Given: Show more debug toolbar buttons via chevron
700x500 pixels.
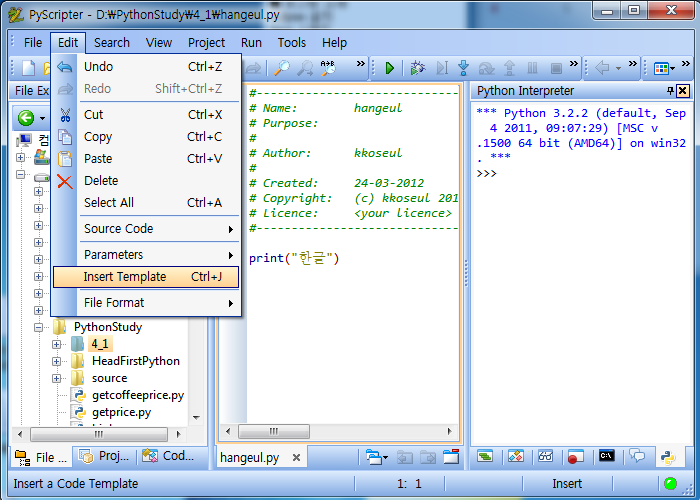Looking at the screenshot, I should coord(574,64).
